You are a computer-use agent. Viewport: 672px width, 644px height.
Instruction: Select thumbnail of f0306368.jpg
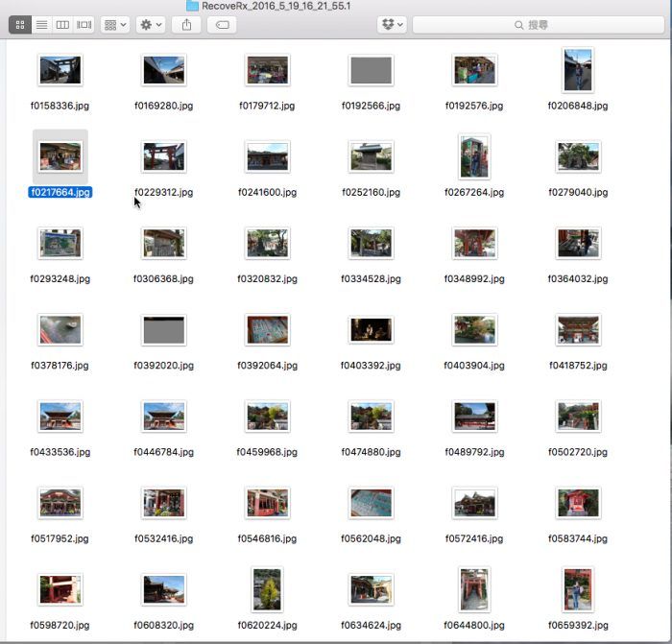164,243
